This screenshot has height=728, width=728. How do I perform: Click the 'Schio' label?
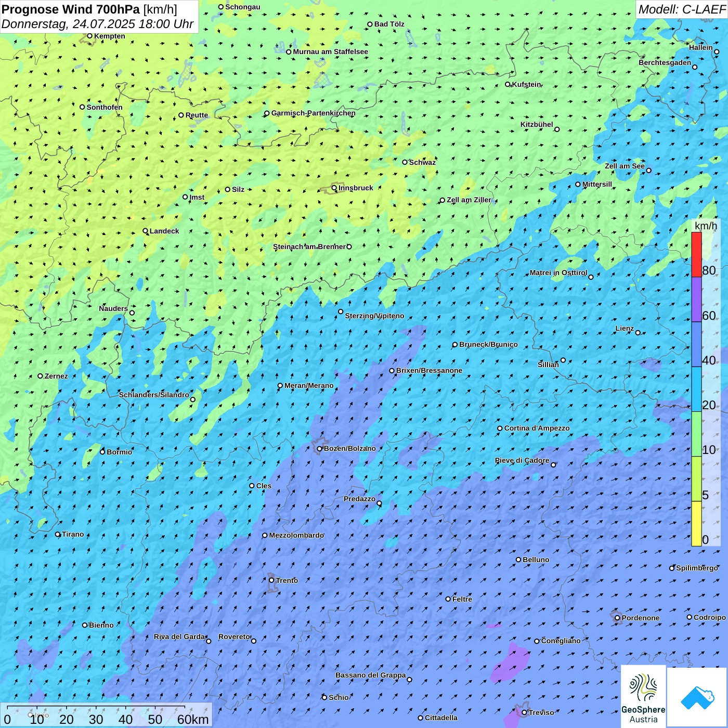pyautogui.click(x=339, y=697)
